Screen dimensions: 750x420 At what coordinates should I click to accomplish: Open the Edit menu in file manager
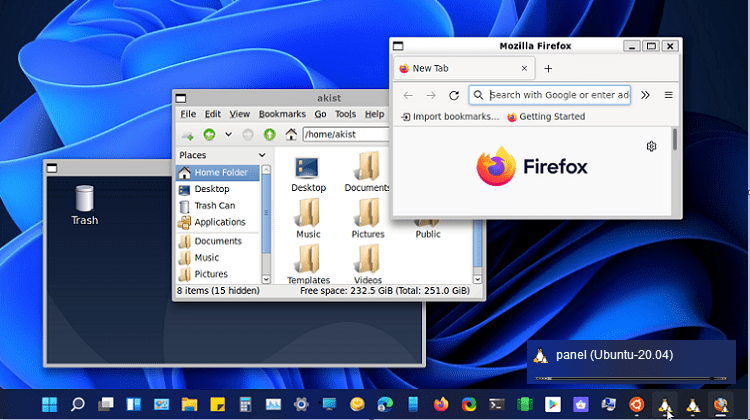[x=212, y=114]
